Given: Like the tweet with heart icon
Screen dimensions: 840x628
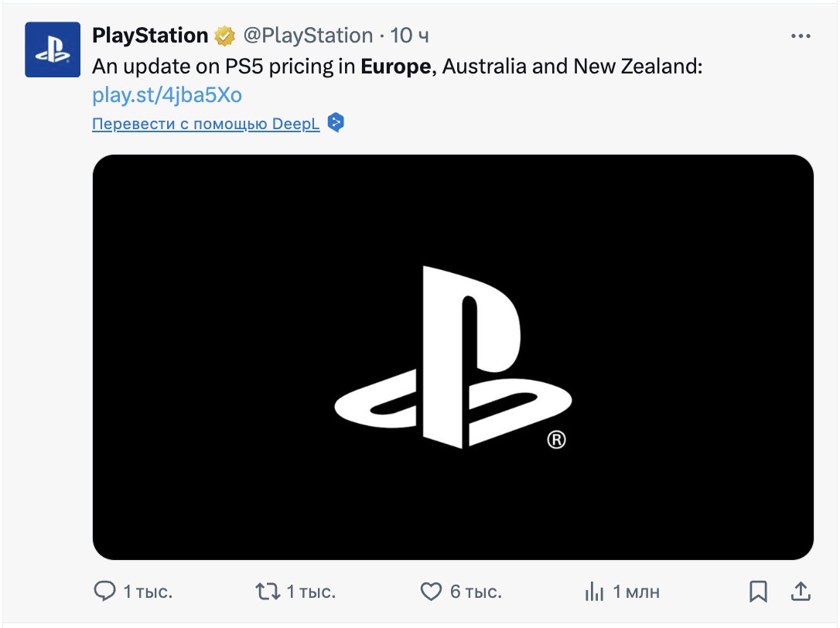Looking at the screenshot, I should point(431,591).
